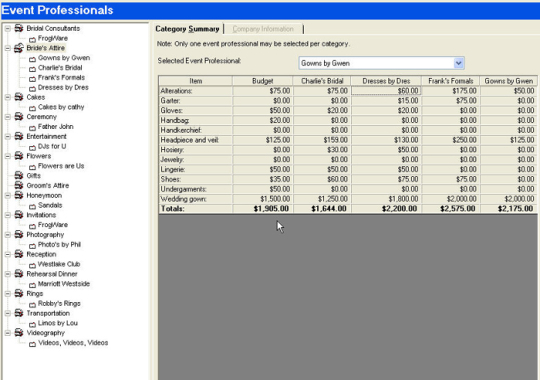The image size is (540, 380).
Task: Select Sandals under Honeymoon
Action: click(50, 205)
